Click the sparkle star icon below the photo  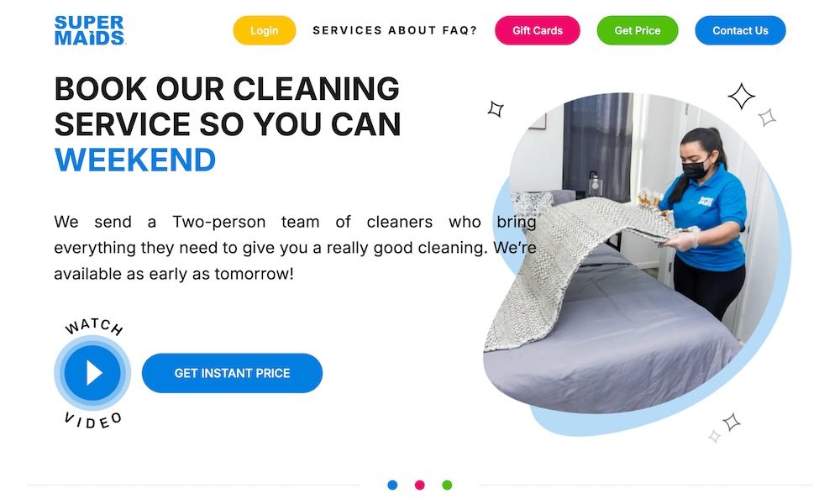pos(732,422)
